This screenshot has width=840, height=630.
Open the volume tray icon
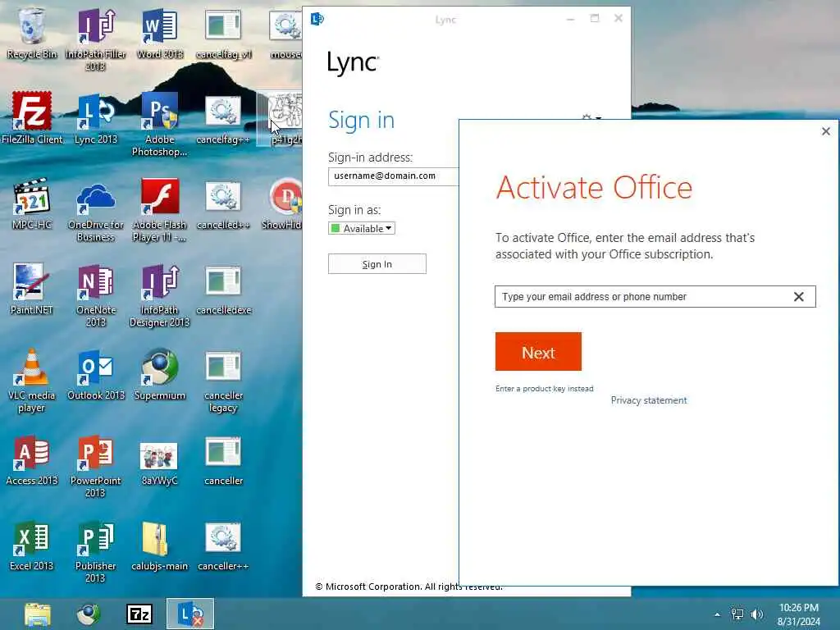click(x=757, y=614)
